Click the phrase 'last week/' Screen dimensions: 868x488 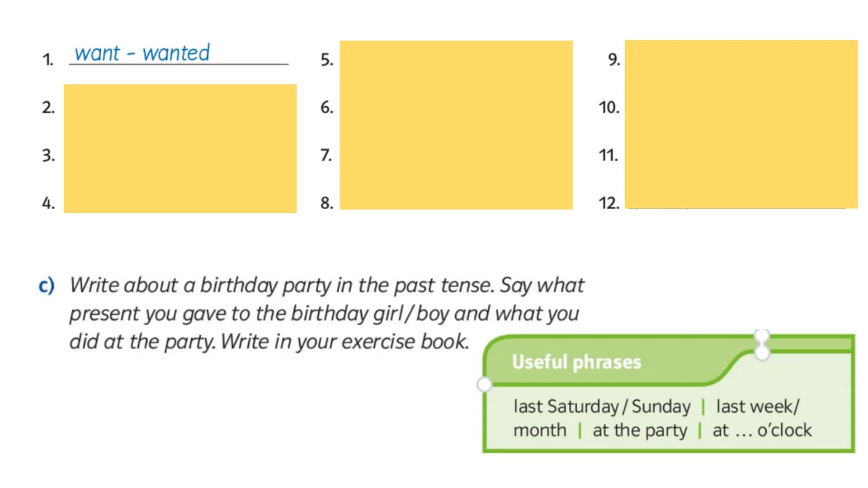pos(758,406)
